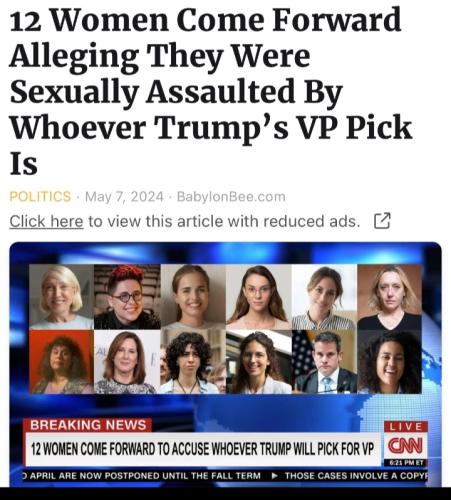451x500 pixels.
Task: Click the red LIVE badge
Action: tap(406, 426)
